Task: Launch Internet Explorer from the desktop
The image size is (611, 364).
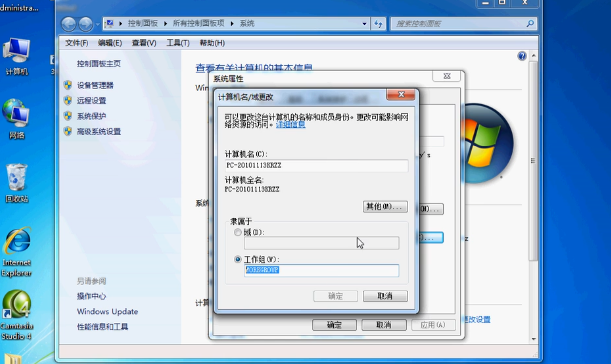Action: [17, 252]
